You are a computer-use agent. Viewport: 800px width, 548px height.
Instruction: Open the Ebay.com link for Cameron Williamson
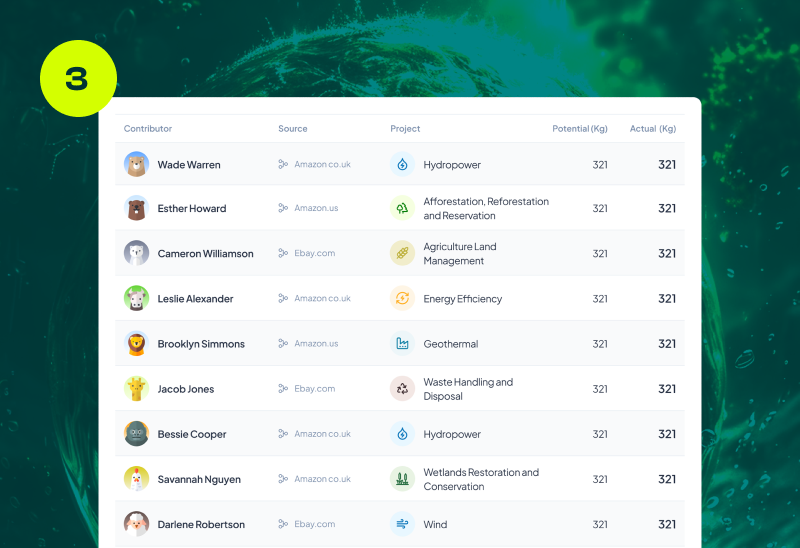point(314,253)
